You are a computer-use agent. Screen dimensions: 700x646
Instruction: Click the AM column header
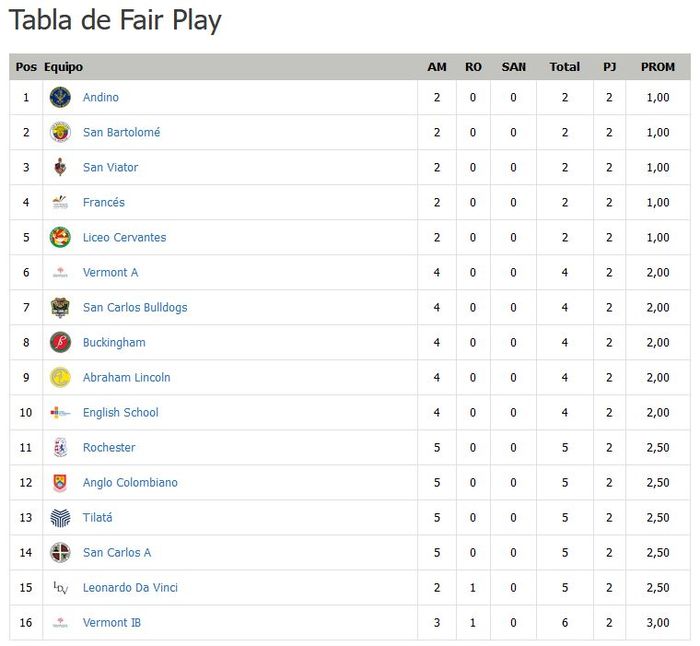tap(437, 67)
